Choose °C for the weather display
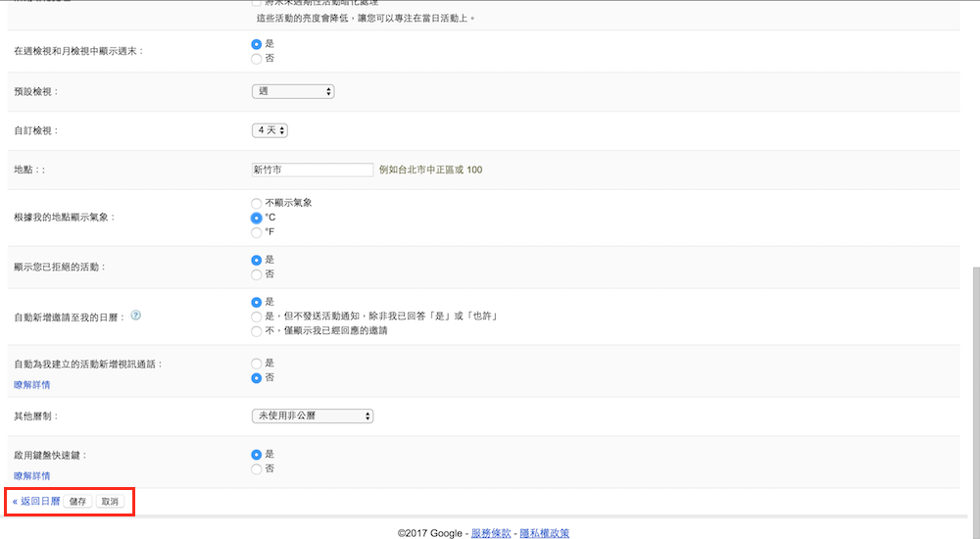The height and width of the screenshot is (539, 980). (x=257, y=218)
